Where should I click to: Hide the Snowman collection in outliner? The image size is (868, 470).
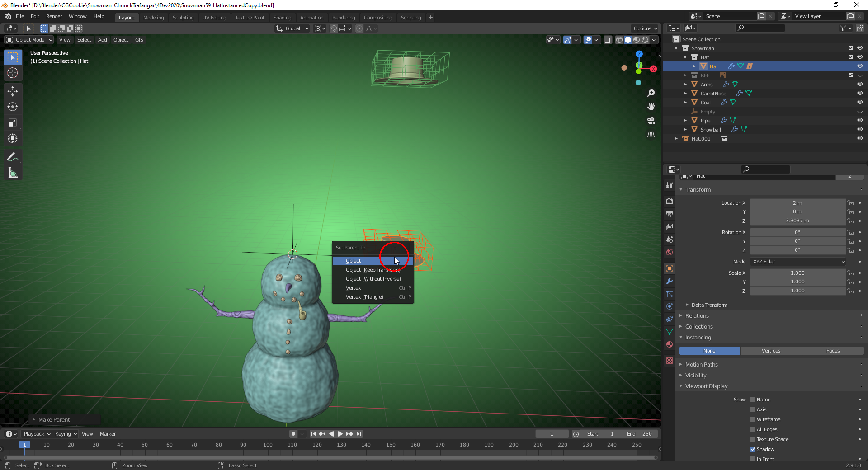click(860, 48)
